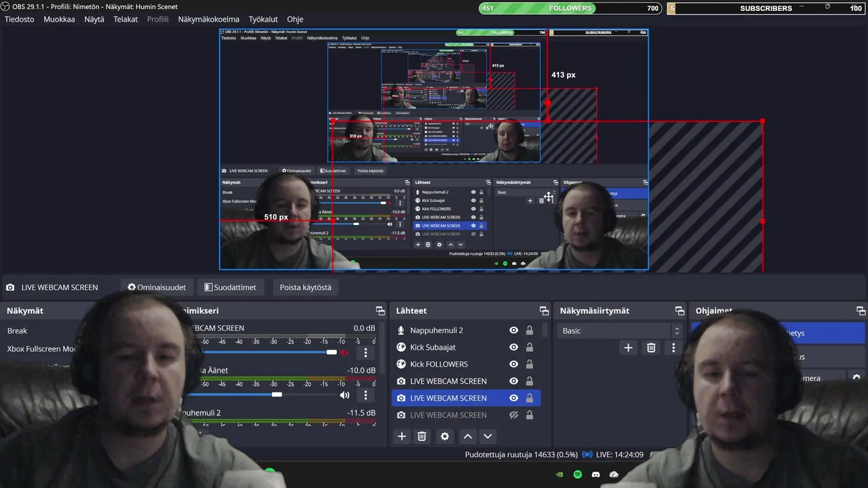Add a transition with the Näkymäsiirtymät plus button
The image size is (868, 488).
(628, 348)
